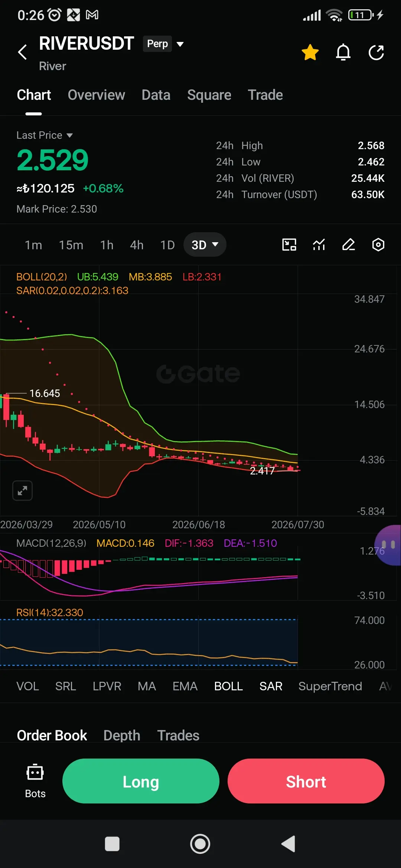401x868 pixels.
Task: Toggle the VOL indicator
Action: click(27, 686)
